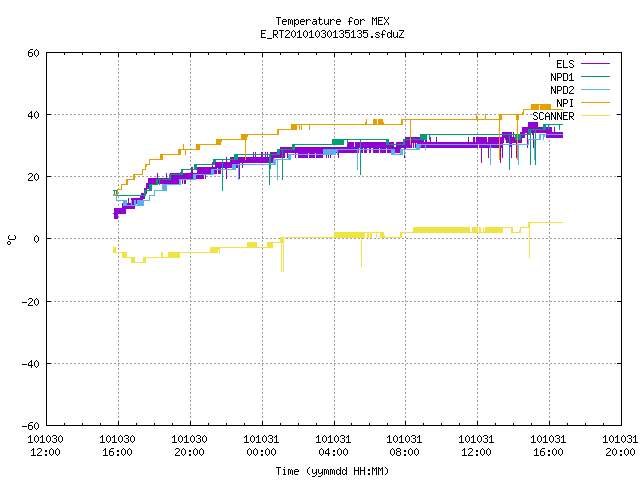Click the y-axis label 60
The height and width of the screenshot is (480, 640).
coord(33,53)
